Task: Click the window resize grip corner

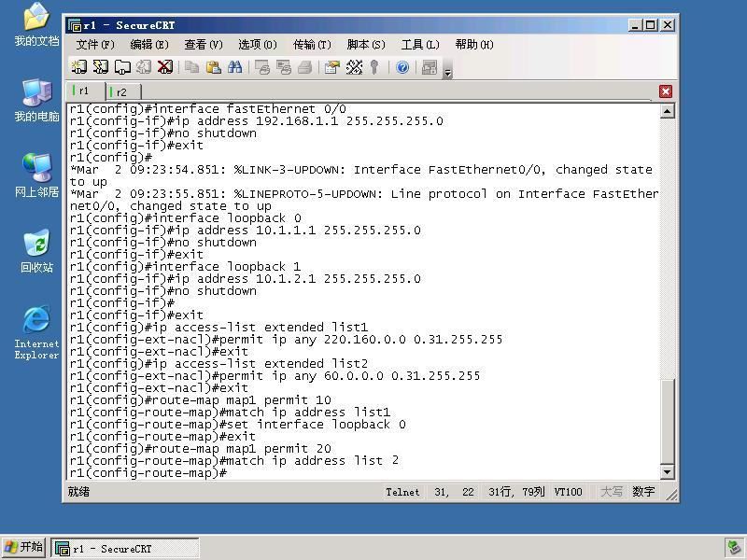Action: [x=671, y=496]
